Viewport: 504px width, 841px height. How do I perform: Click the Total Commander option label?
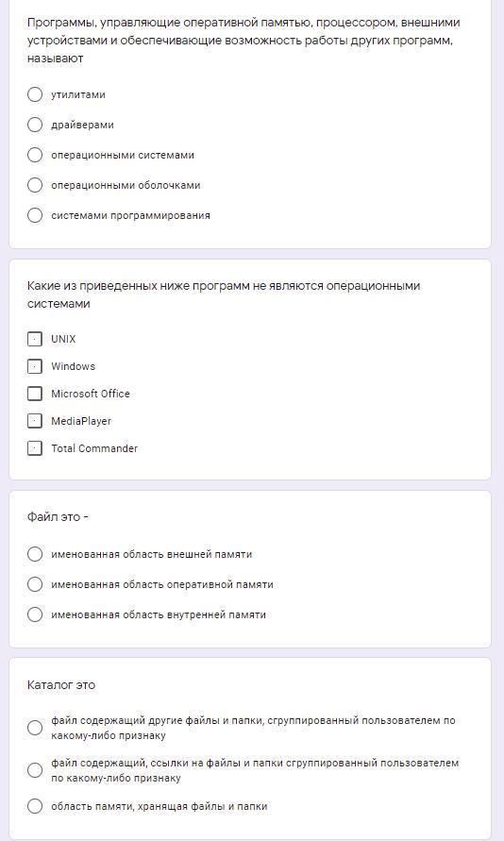click(x=94, y=448)
